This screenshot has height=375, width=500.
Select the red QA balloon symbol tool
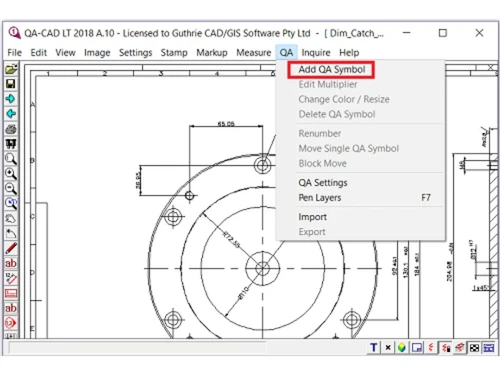point(11,323)
